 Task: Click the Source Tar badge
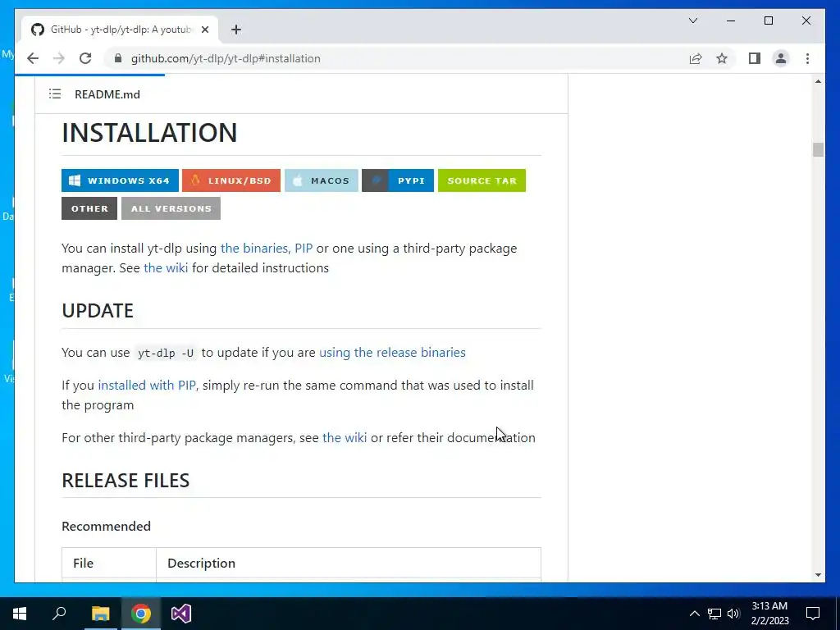point(482,180)
